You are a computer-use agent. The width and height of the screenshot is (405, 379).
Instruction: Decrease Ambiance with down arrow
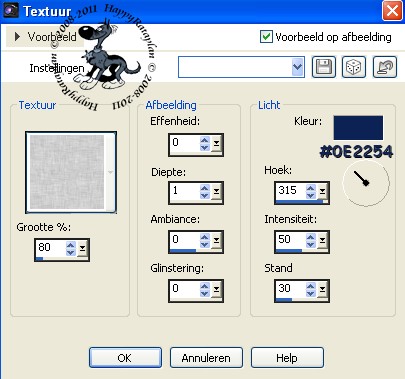pos(205,245)
